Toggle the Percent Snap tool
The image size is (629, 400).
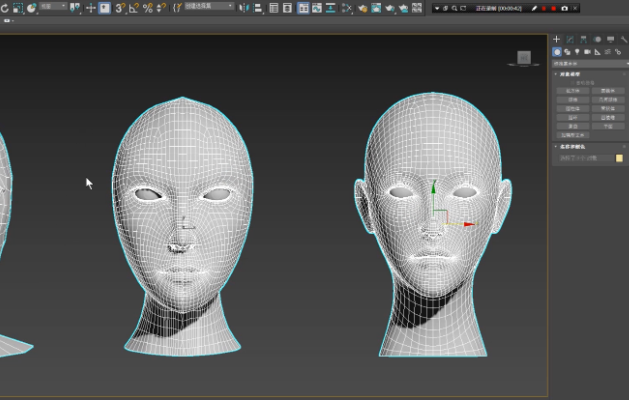pyautogui.click(x=148, y=8)
